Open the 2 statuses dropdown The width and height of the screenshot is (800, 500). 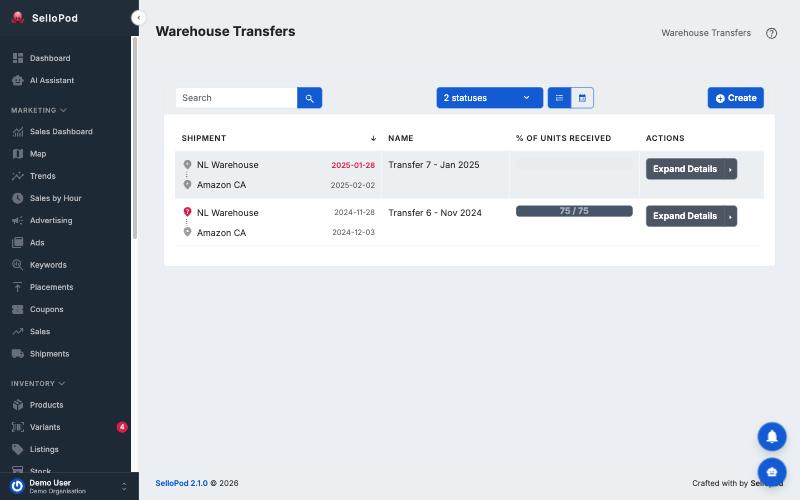(489, 98)
